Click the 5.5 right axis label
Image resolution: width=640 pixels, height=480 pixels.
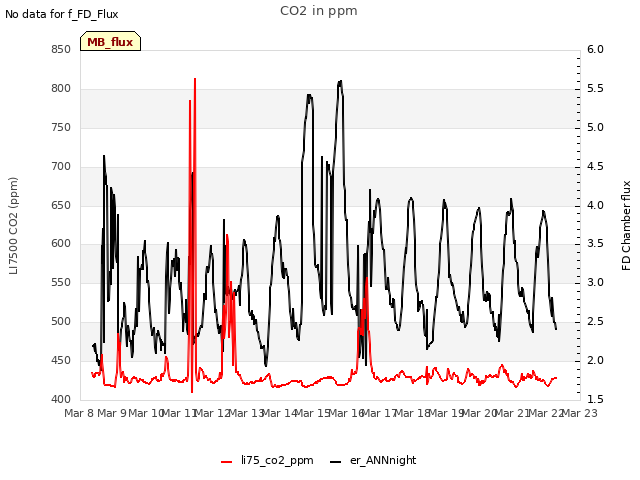coord(595,89)
